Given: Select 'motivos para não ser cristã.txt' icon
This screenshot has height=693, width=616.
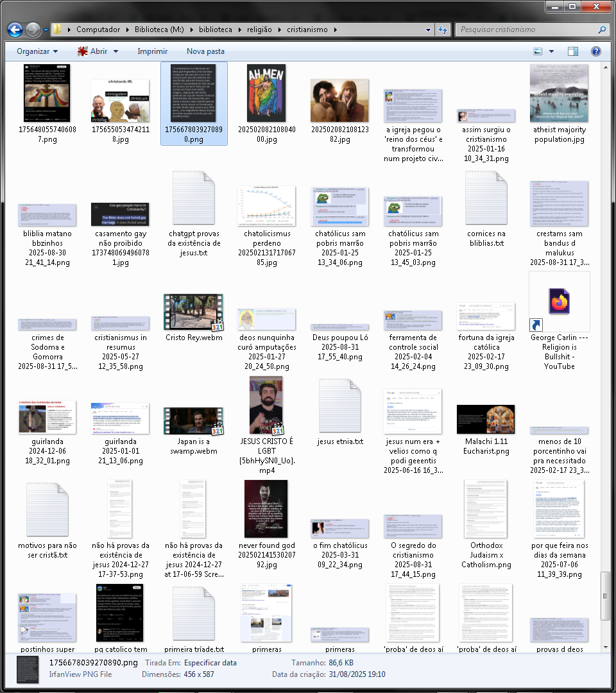Looking at the screenshot, I should pos(47,509).
